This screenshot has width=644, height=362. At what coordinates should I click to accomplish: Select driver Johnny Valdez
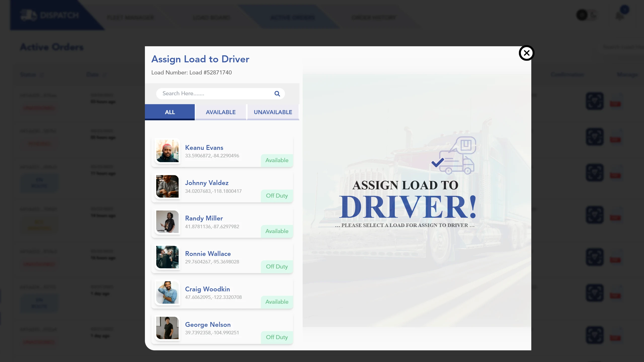[222, 187]
